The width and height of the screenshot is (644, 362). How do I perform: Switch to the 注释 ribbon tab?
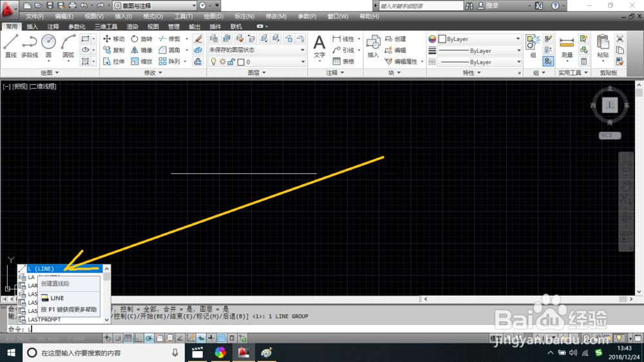53,26
